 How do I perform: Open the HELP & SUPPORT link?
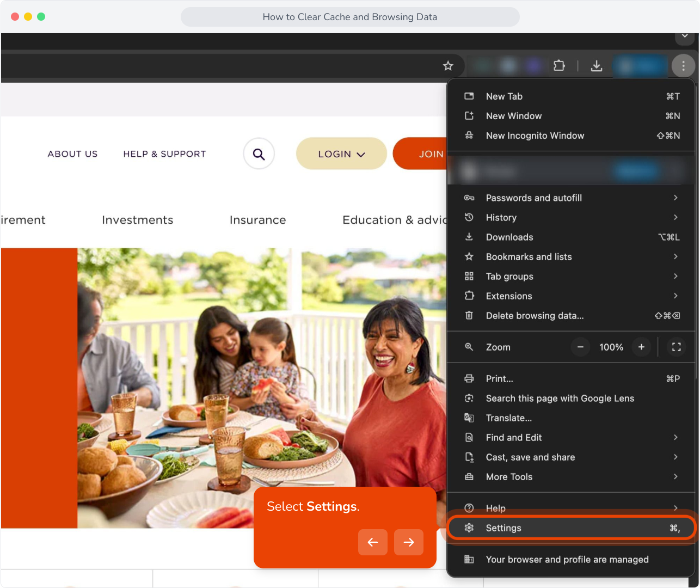[x=164, y=154]
